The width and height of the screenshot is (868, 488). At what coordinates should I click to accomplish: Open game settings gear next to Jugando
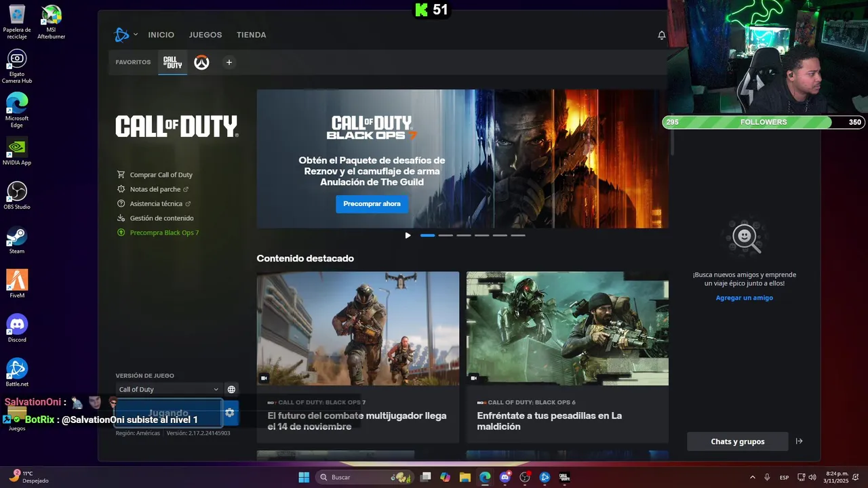click(230, 412)
